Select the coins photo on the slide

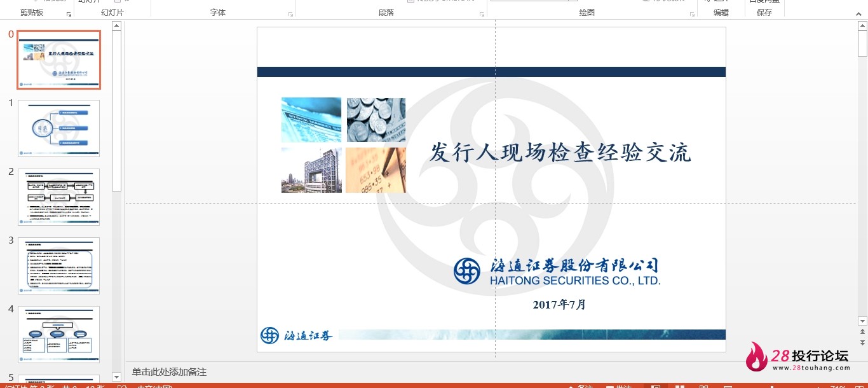pos(376,120)
